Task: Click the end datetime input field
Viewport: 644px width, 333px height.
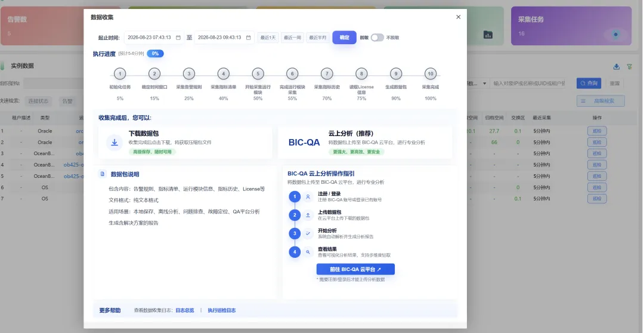Action: tap(224, 38)
